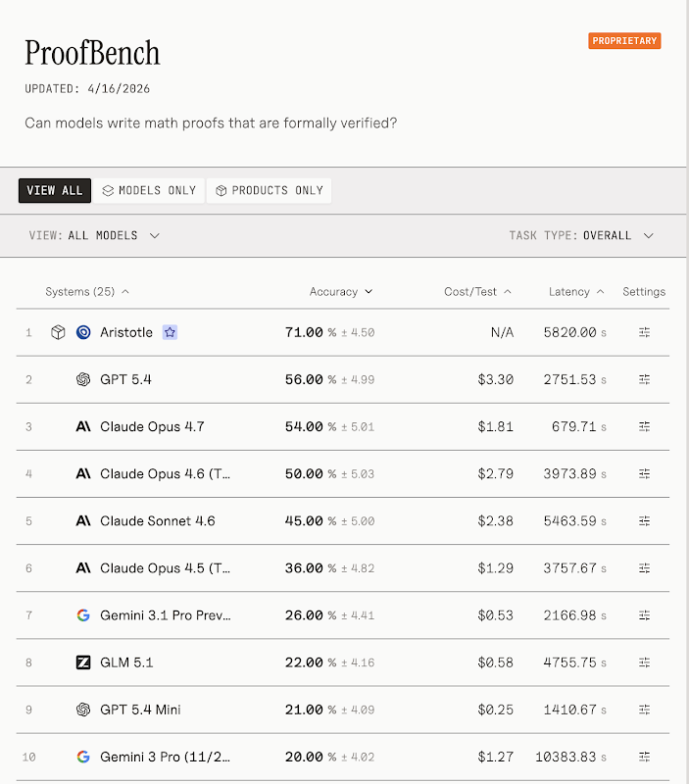689x784 pixels.
Task: Click the star badge next to Aristotle
Action: (x=170, y=332)
